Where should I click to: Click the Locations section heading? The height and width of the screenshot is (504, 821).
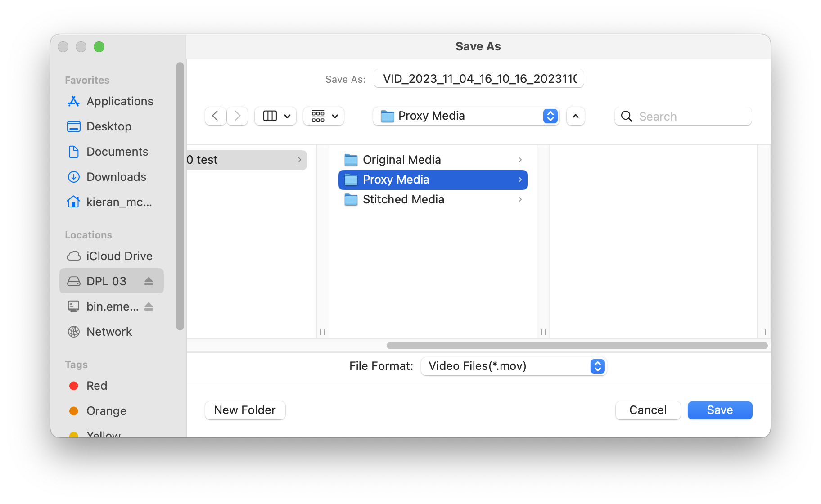(x=88, y=235)
